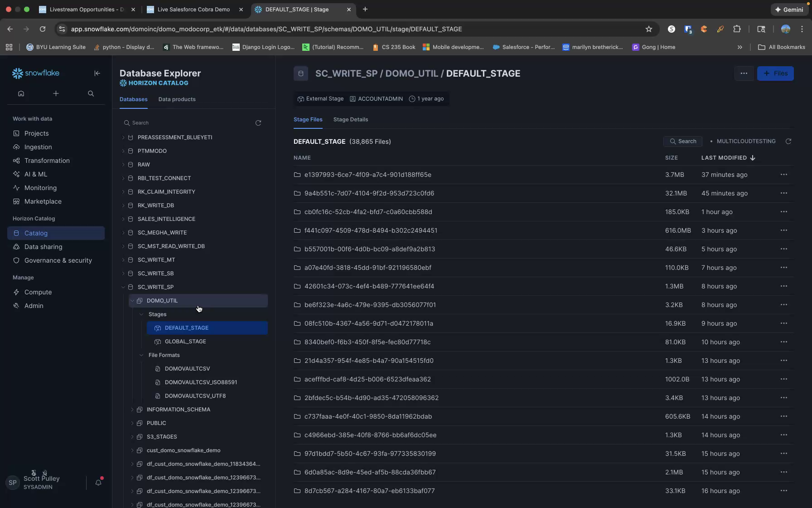Click the SP user avatar

pos(13,482)
